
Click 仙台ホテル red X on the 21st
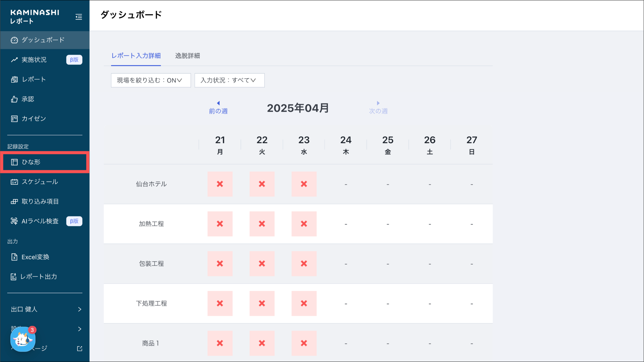[220, 184]
